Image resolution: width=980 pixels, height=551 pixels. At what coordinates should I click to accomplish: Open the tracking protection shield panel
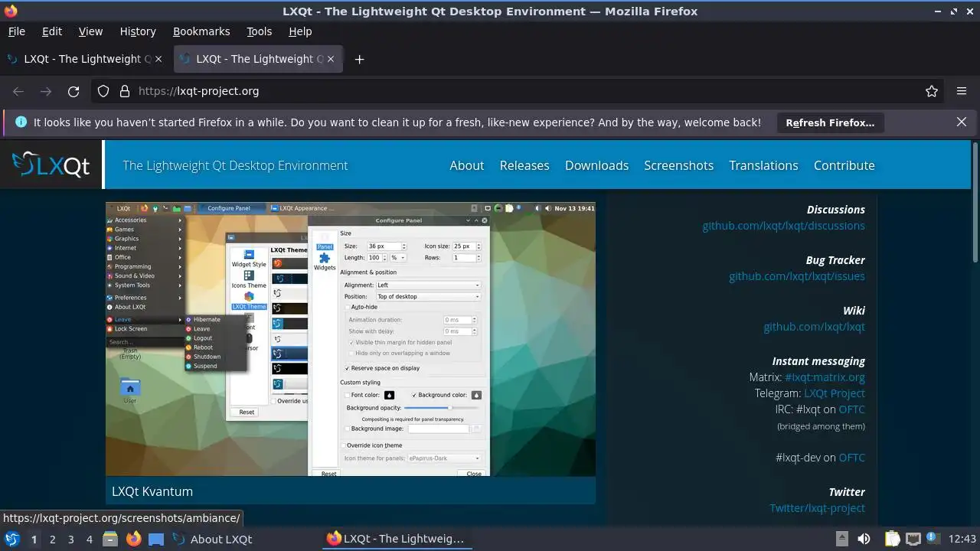103,91
